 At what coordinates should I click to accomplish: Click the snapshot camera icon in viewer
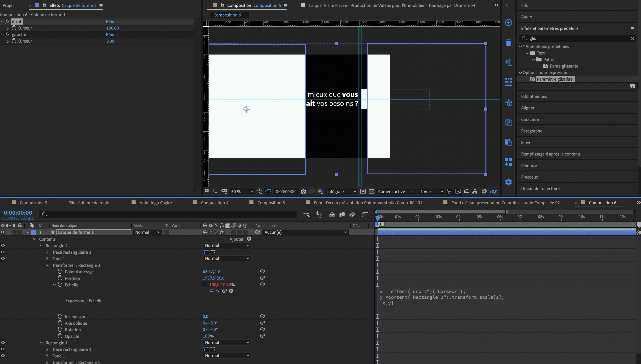pyautogui.click(x=303, y=191)
